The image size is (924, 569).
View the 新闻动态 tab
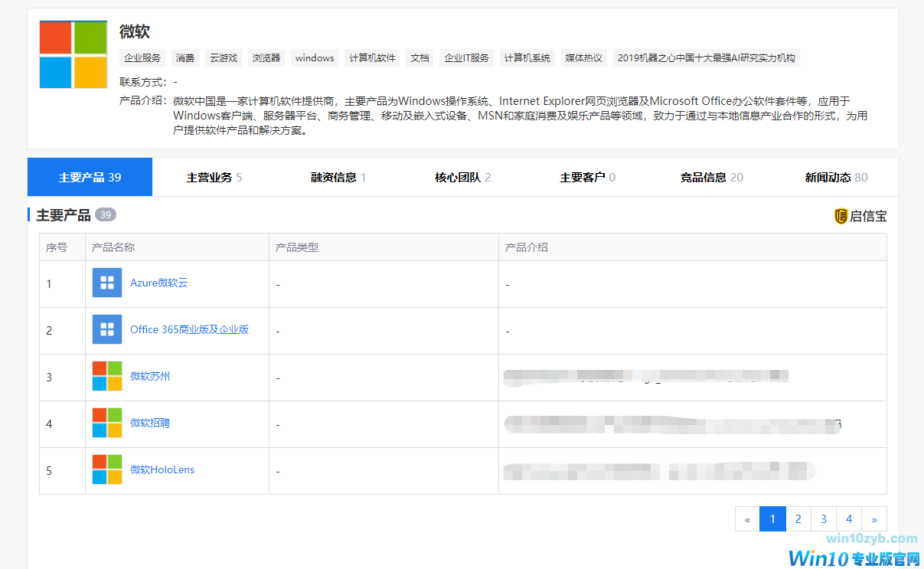836,178
